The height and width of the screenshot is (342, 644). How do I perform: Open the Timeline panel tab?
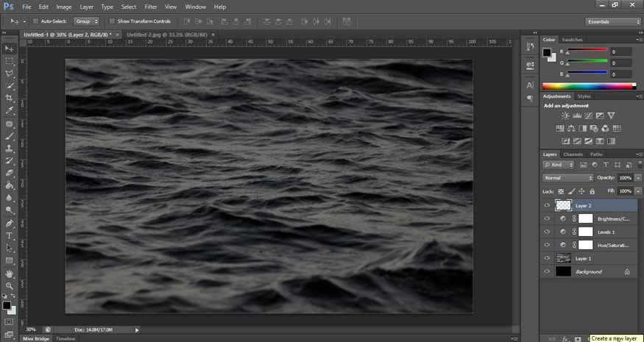pyautogui.click(x=66, y=339)
